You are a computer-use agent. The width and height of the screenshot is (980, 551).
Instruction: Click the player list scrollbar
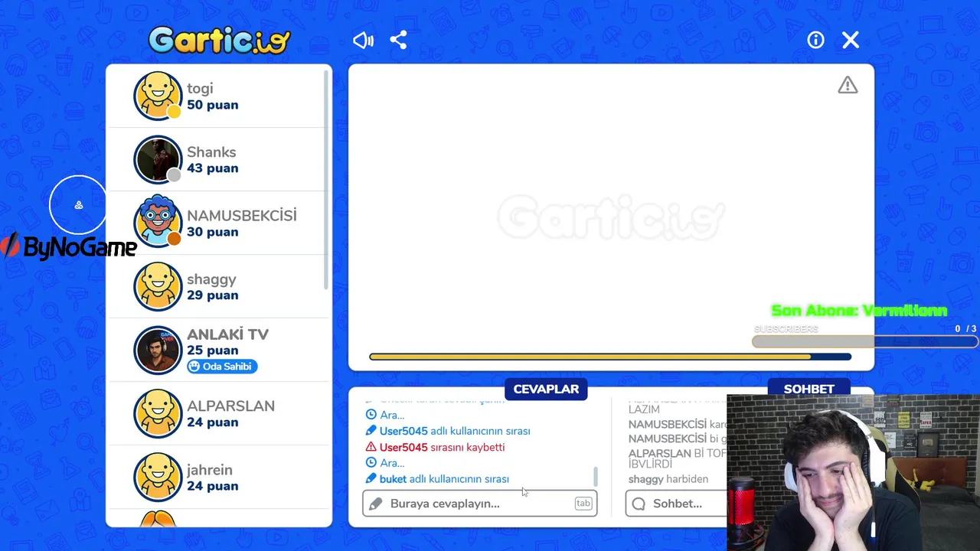327,180
